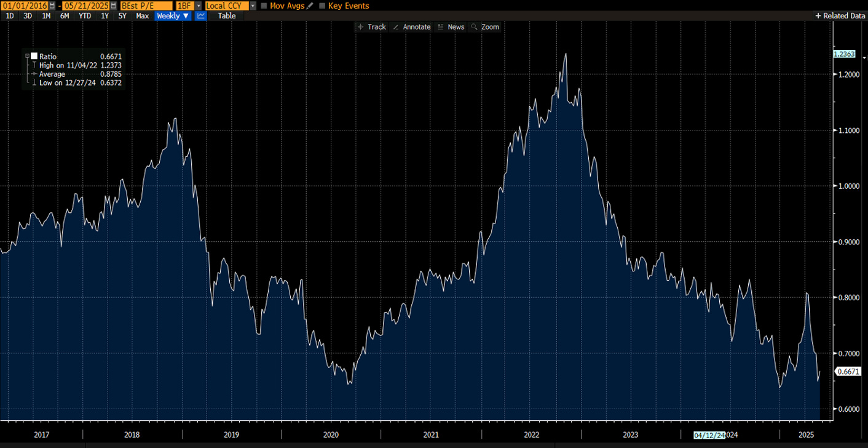Open the start date calendar picker
The height and width of the screenshot is (448, 868).
point(52,6)
